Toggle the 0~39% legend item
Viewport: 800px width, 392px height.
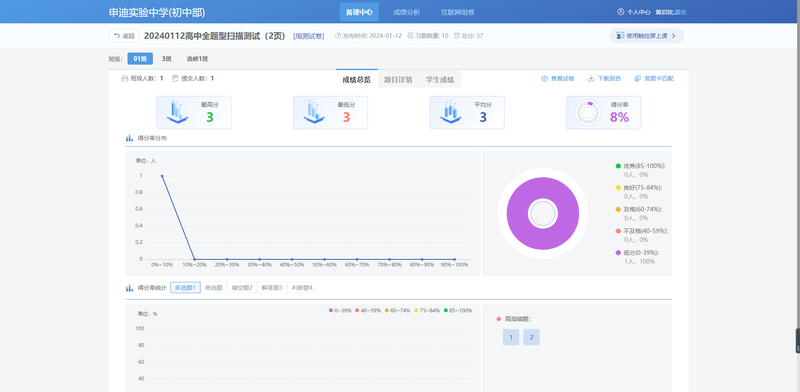click(x=340, y=310)
